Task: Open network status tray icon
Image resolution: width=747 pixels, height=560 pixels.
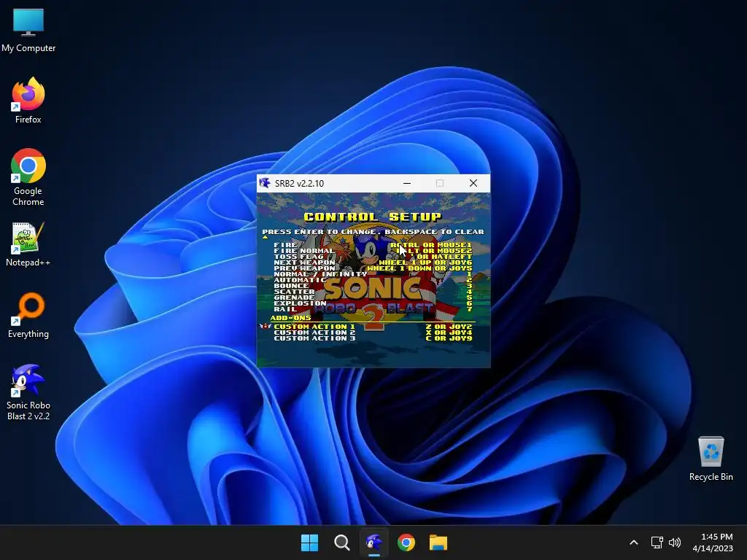Action: coord(657,542)
